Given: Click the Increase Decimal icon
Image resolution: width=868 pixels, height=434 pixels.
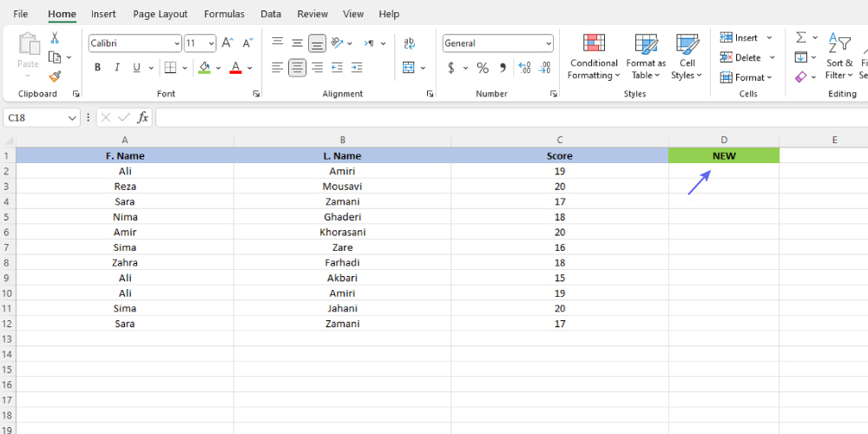Looking at the screenshot, I should [524, 68].
